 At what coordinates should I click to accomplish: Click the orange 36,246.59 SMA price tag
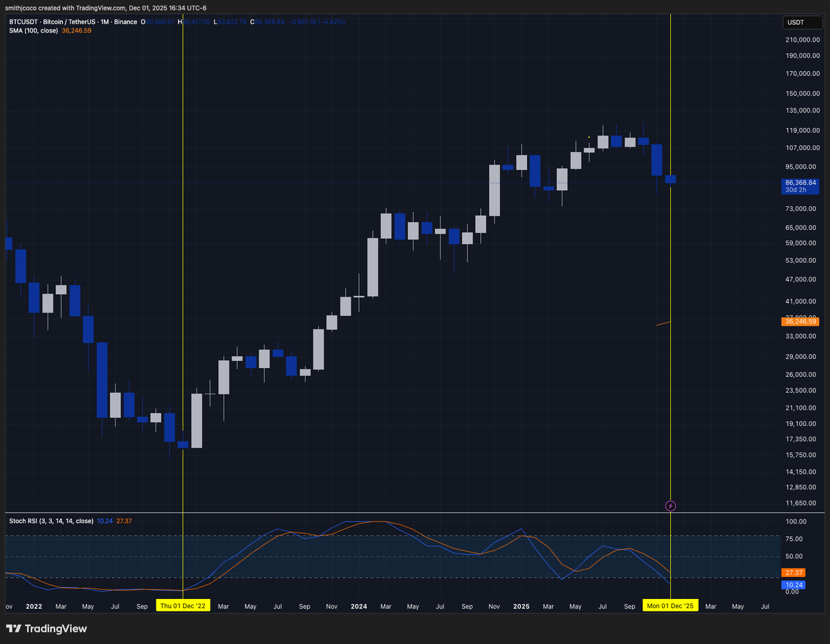pos(800,322)
